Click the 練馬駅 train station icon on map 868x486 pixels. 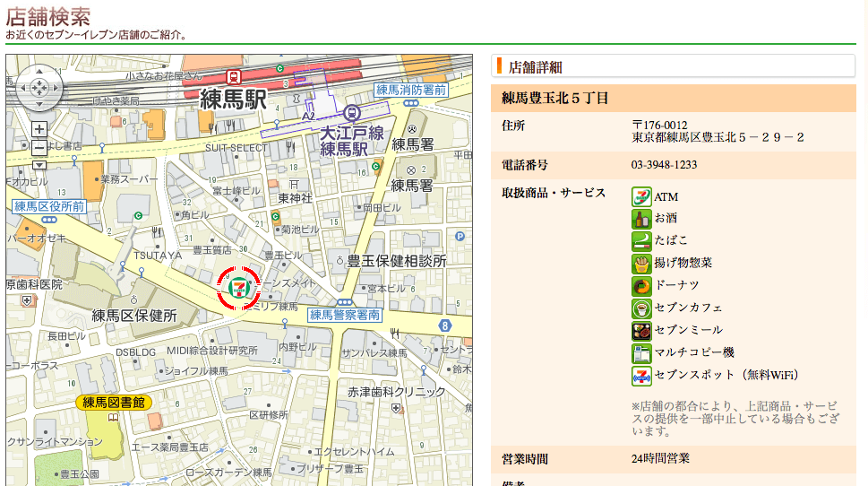pyautogui.click(x=234, y=77)
